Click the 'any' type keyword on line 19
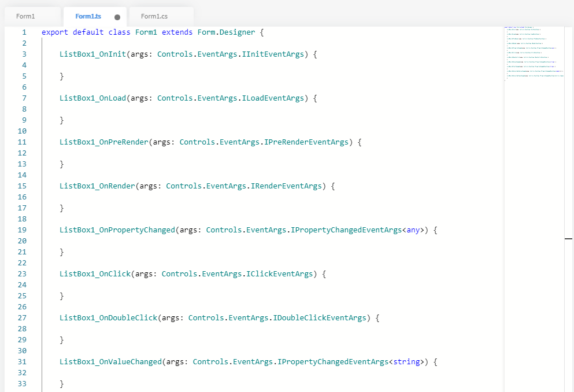Viewport: 574px width, 392px height. coord(413,230)
